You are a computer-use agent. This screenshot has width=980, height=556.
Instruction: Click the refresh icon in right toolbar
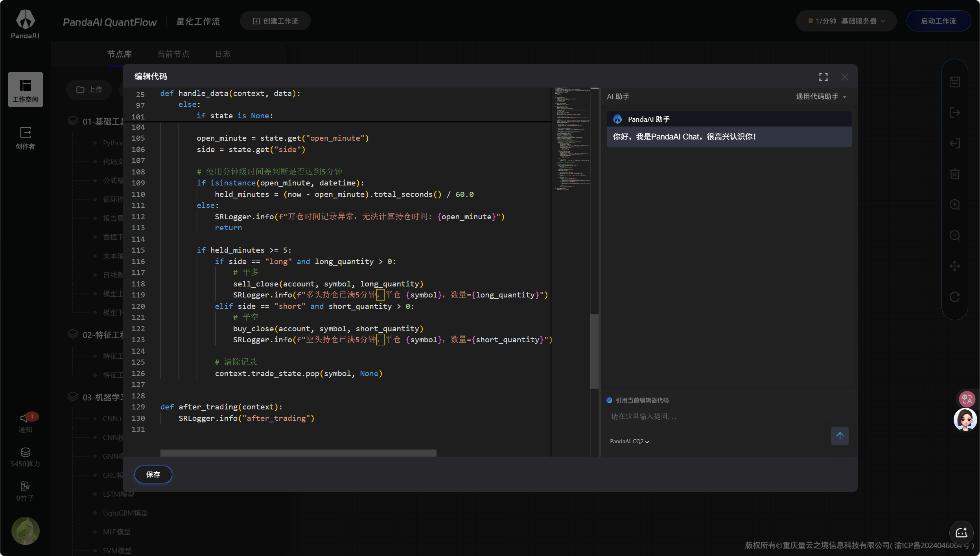pos(955,297)
